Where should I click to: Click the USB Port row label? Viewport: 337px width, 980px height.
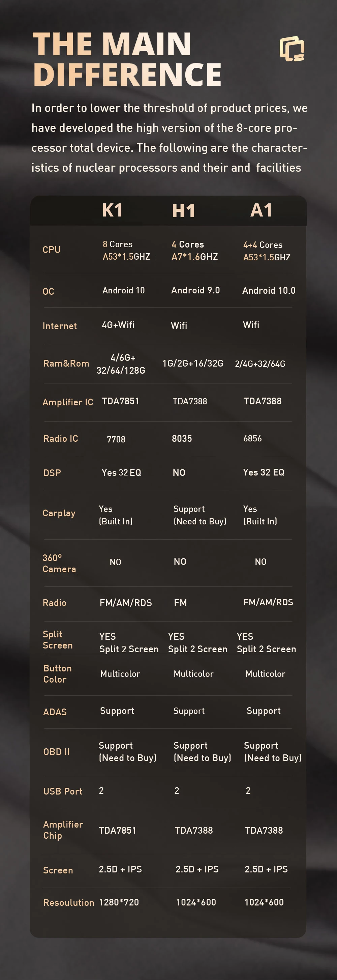(63, 791)
